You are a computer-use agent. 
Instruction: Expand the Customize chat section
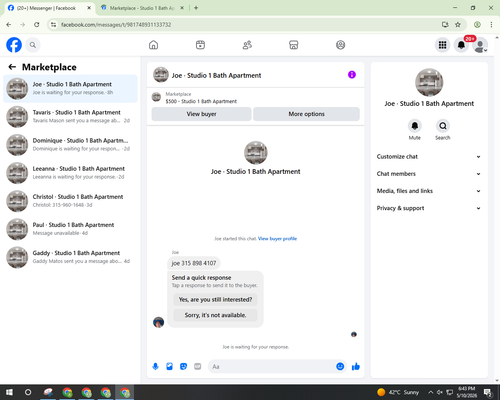[x=429, y=157]
